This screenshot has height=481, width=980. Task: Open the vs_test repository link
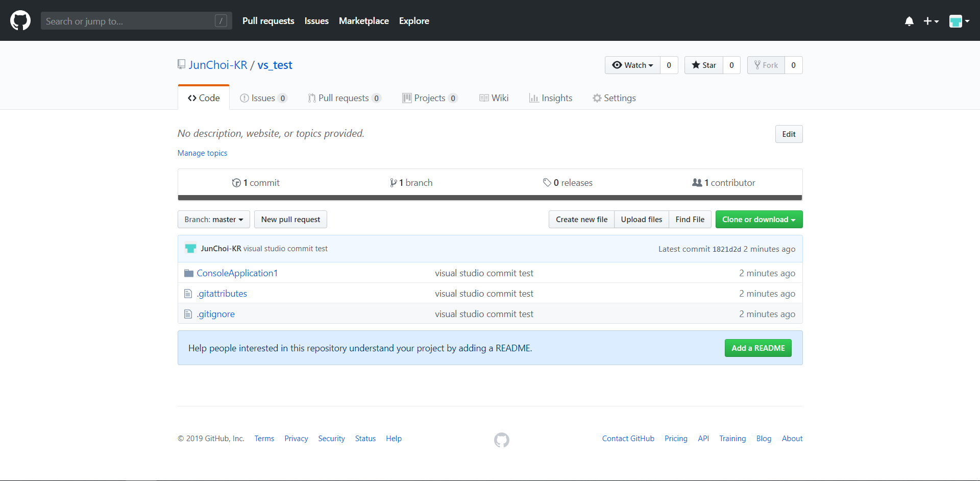point(275,65)
